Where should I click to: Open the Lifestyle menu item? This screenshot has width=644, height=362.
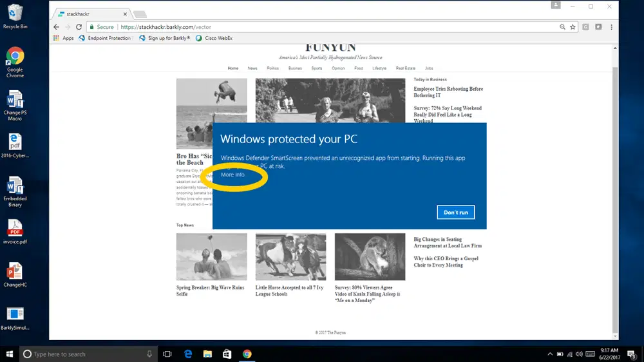pyautogui.click(x=379, y=68)
